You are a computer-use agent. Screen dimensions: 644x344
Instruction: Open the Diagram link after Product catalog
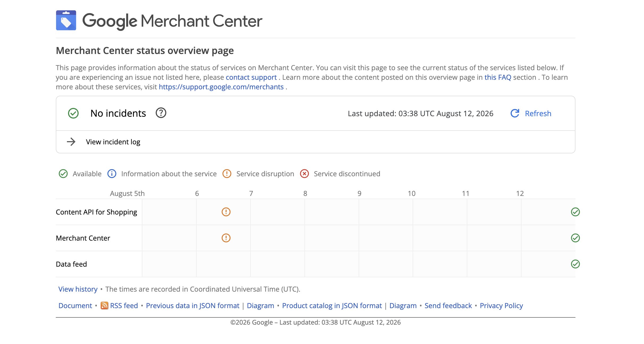coord(403,306)
